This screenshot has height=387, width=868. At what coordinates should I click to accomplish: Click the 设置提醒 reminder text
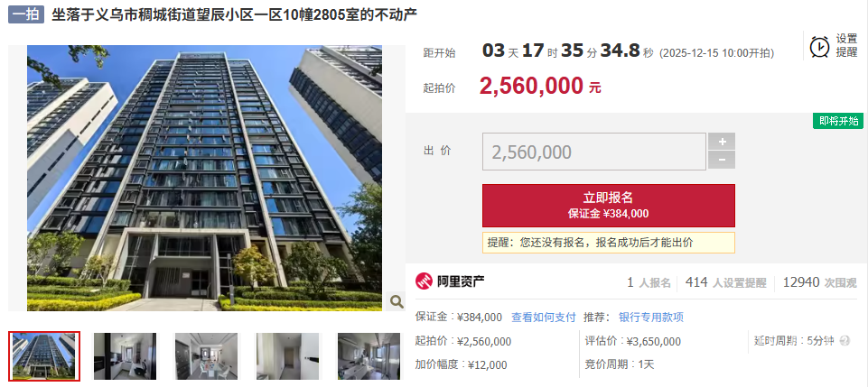[x=846, y=46]
